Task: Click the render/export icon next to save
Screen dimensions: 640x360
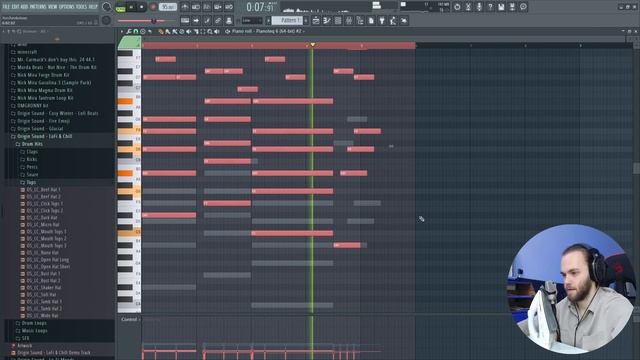Action: (x=512, y=7)
